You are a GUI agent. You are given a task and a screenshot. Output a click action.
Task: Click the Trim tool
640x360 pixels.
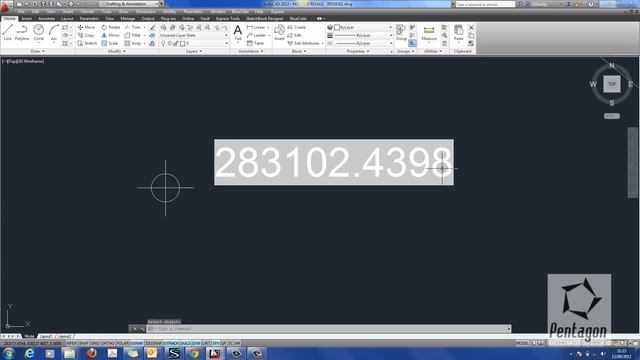click(x=133, y=27)
